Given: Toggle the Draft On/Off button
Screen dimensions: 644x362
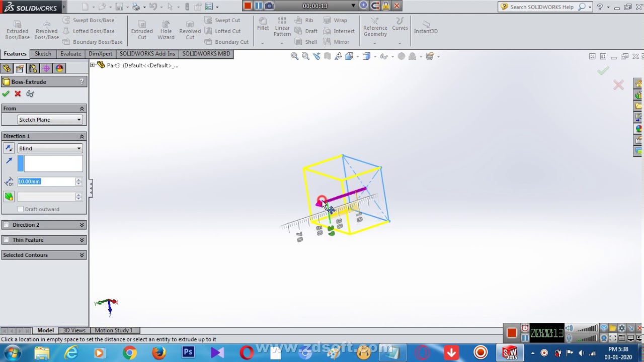Looking at the screenshot, I should coord(9,197).
